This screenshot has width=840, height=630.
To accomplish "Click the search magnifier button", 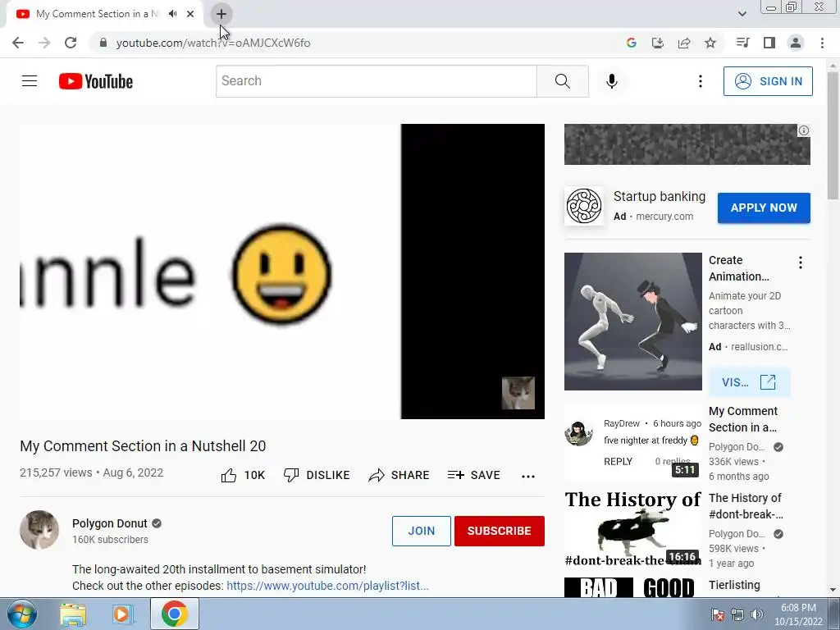I will pos(563,81).
